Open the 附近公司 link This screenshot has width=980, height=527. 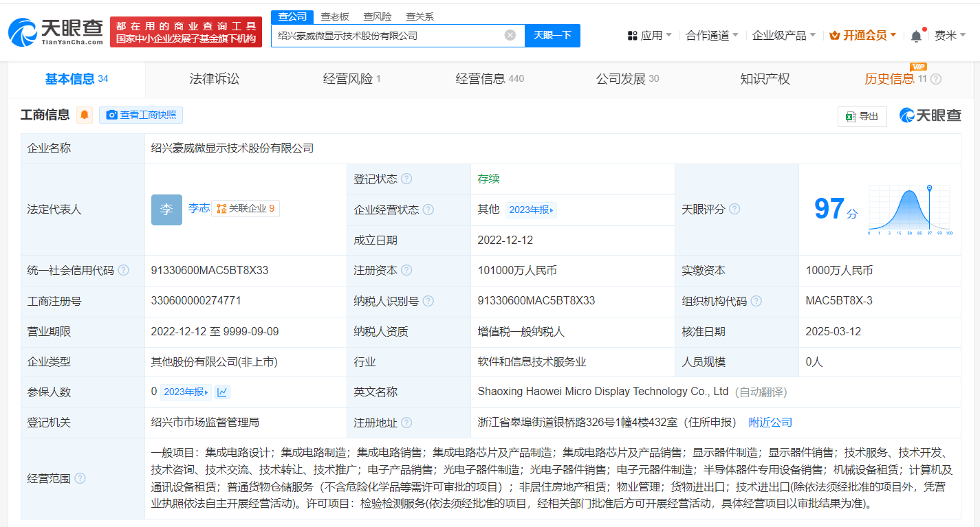click(770, 423)
